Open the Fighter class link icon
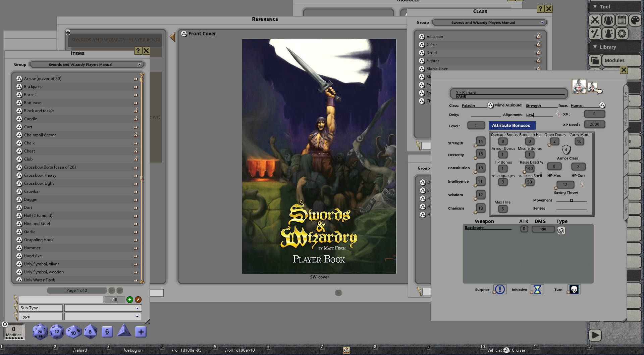The image size is (644, 355). [x=422, y=61]
